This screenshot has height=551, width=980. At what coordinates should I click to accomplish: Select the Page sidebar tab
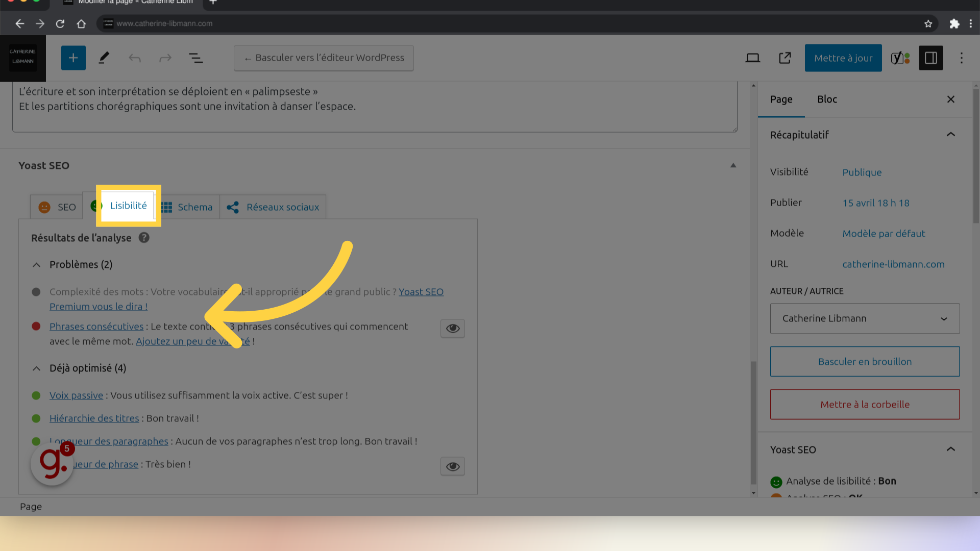[781, 99]
